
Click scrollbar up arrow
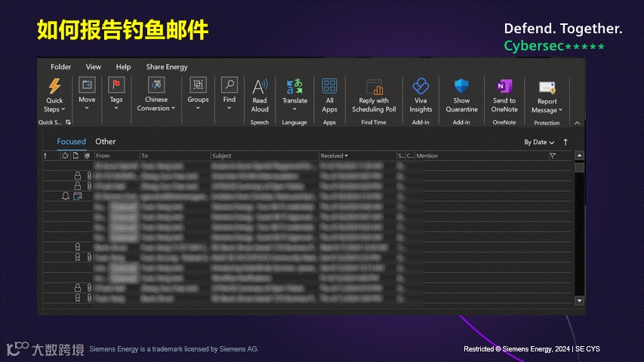click(579, 155)
